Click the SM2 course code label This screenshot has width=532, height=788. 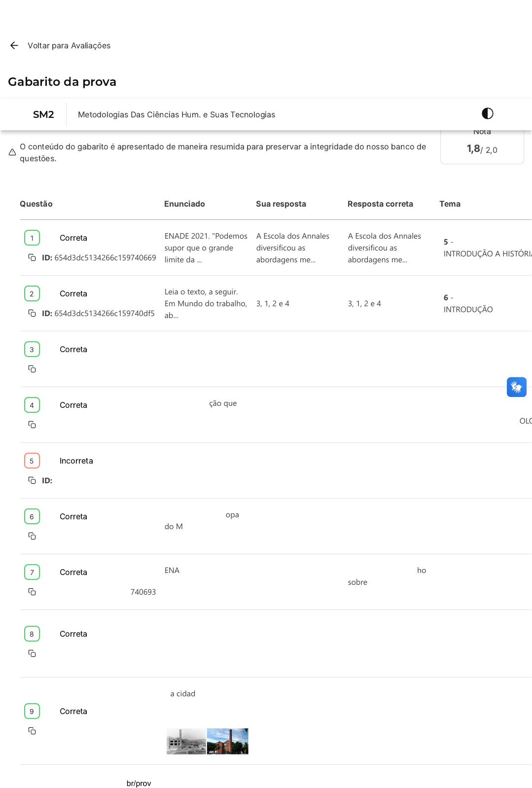43,114
